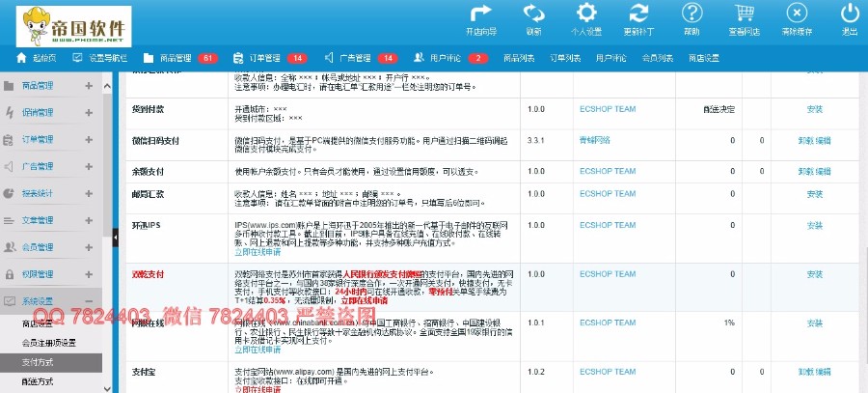This screenshot has width=868, height=393.
Task: Click the 微信扫码支付 payment name
Action: (155, 141)
